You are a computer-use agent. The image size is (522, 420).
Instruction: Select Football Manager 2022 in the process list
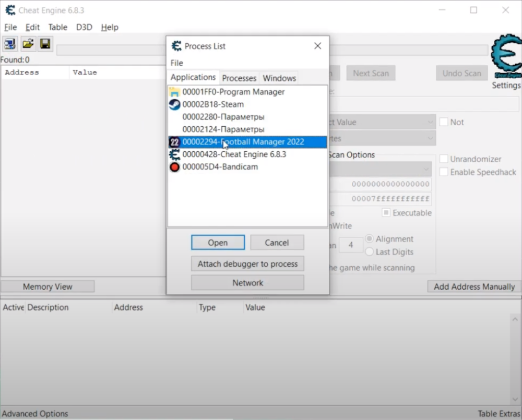click(243, 142)
